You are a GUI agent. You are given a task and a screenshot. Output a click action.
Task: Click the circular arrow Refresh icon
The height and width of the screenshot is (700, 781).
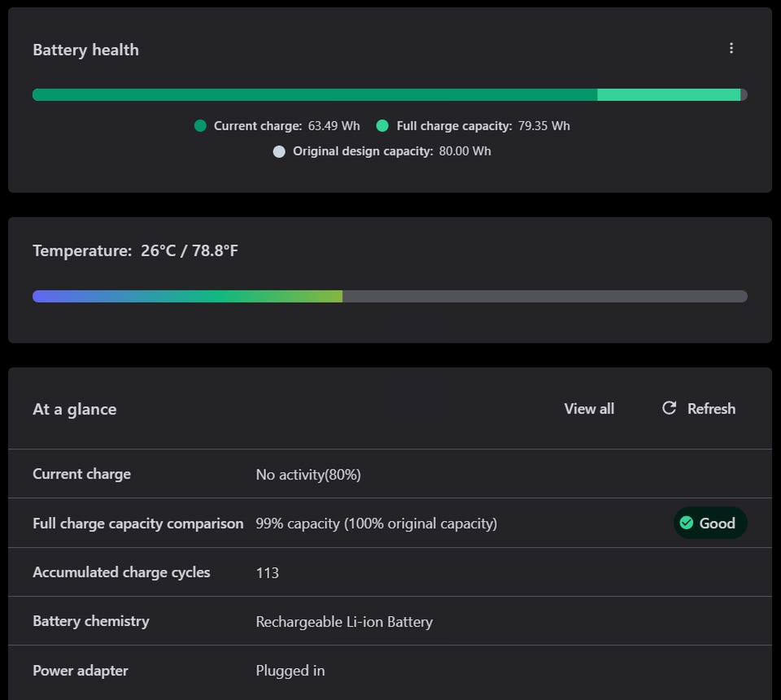pos(669,408)
